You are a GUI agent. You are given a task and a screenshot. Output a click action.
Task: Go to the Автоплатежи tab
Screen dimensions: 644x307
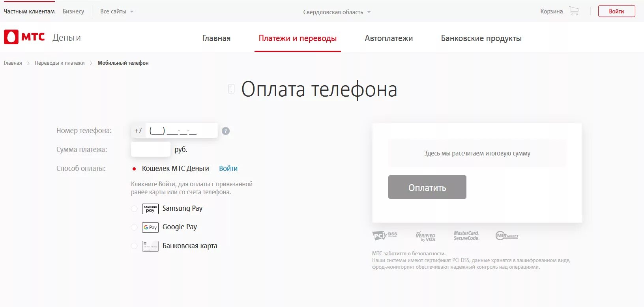point(389,38)
